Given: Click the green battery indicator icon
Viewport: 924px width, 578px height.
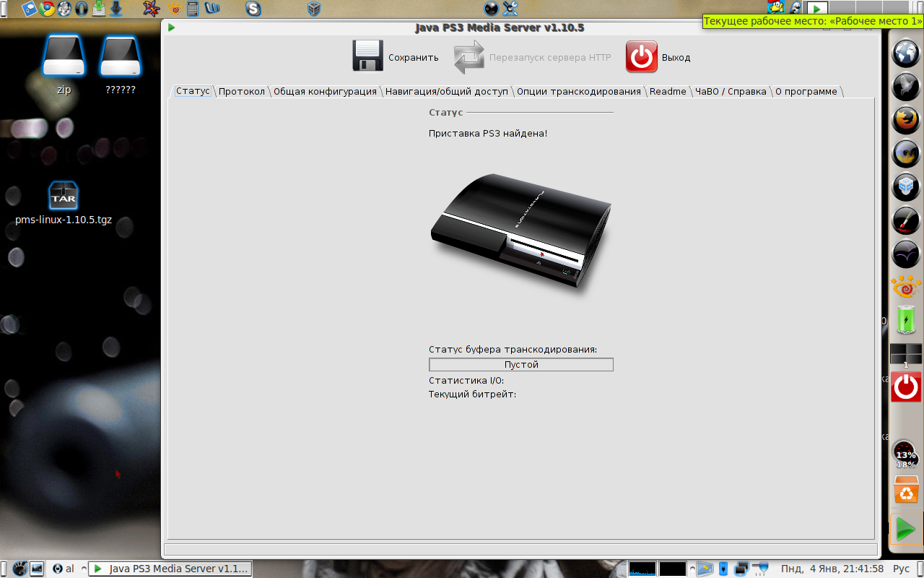Looking at the screenshot, I should pyautogui.click(x=906, y=319).
